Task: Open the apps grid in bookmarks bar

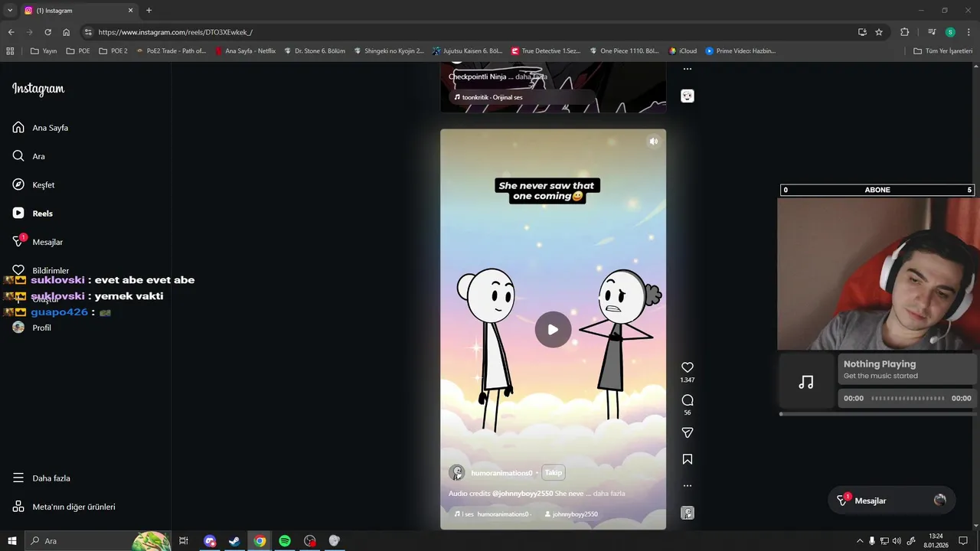Action: [x=10, y=51]
